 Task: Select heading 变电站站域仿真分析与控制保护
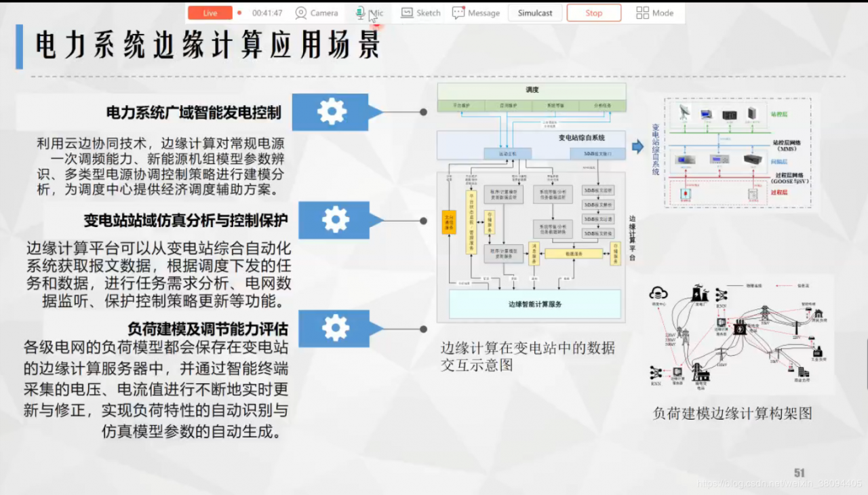pos(186,220)
